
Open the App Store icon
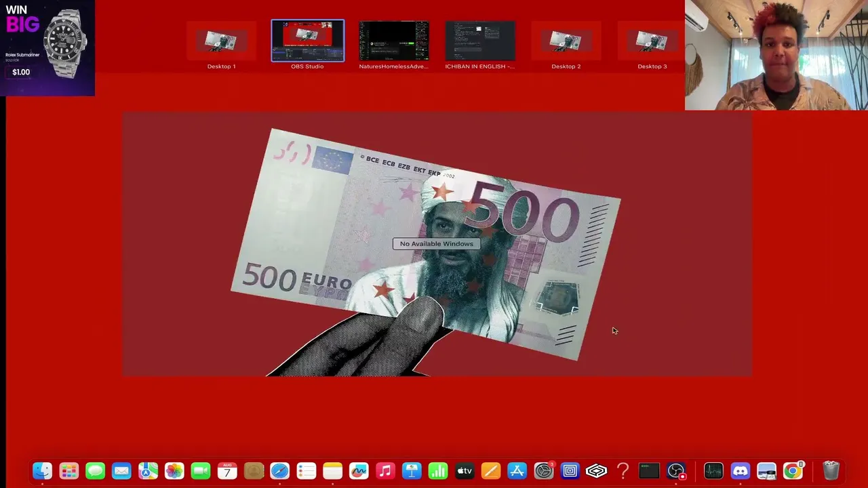pyautogui.click(x=517, y=471)
